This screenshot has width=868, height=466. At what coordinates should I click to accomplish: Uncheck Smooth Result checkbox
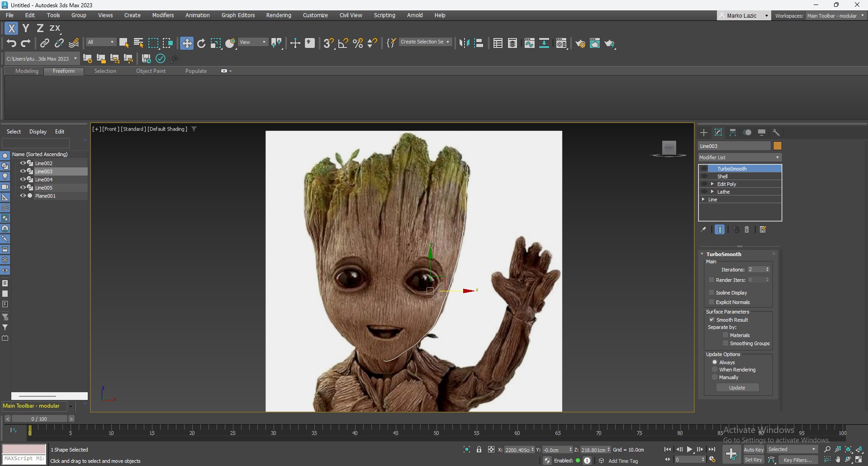click(711, 319)
